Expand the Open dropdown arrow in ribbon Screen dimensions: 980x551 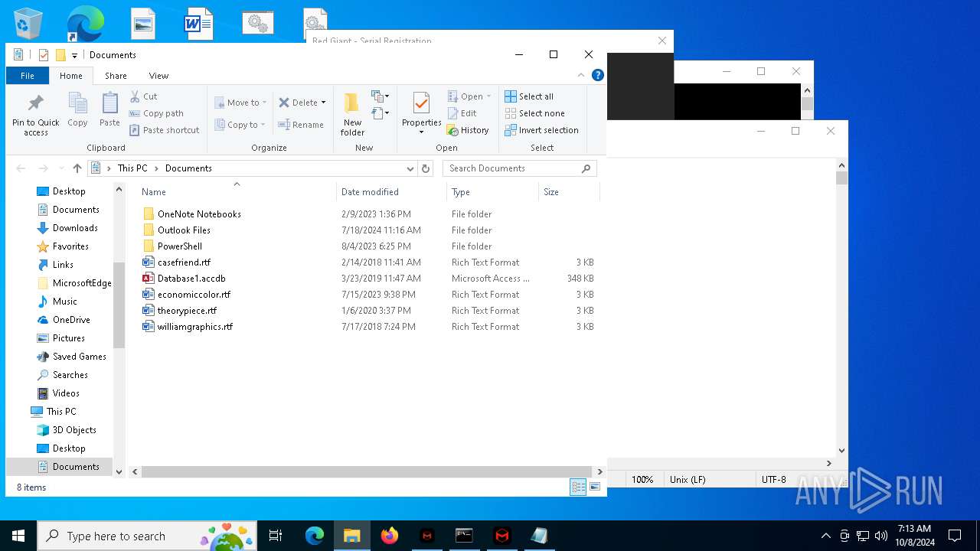click(488, 96)
